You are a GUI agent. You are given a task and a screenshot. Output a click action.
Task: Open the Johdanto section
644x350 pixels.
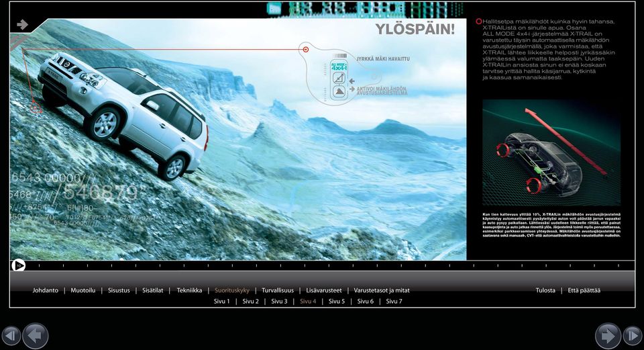[46, 290]
